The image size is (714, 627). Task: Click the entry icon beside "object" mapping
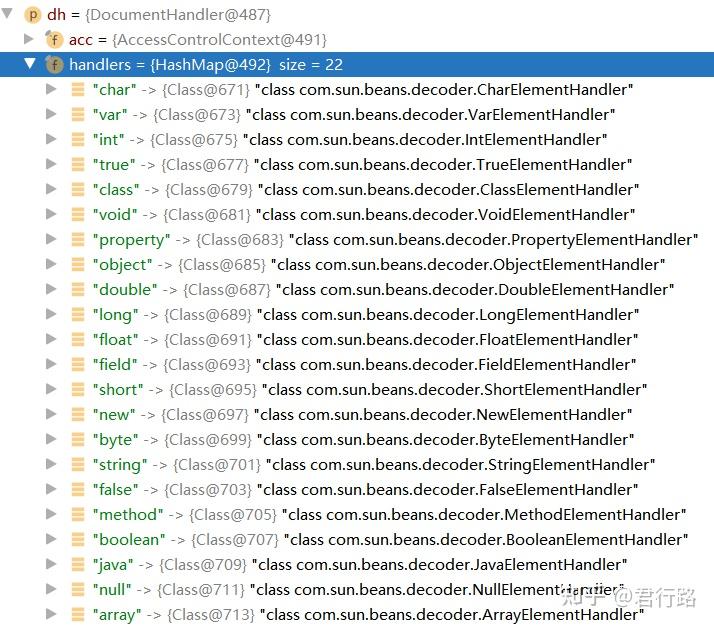78,265
